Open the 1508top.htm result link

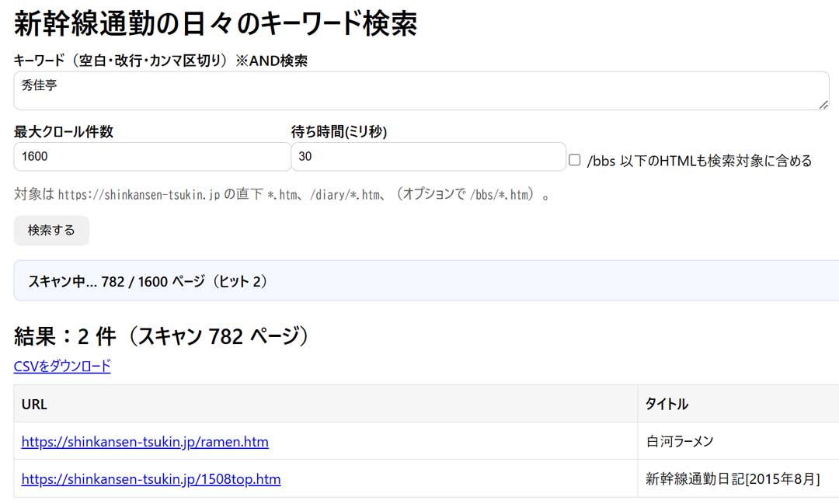point(151,479)
